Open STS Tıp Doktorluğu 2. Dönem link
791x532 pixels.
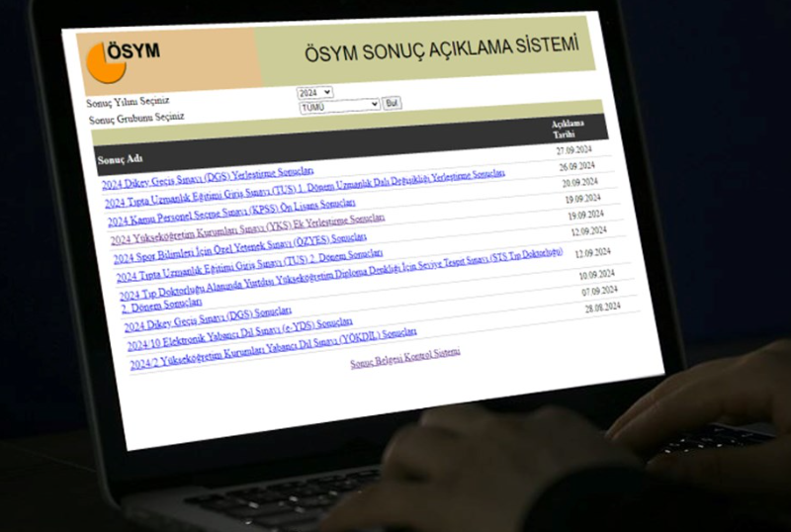(340, 278)
